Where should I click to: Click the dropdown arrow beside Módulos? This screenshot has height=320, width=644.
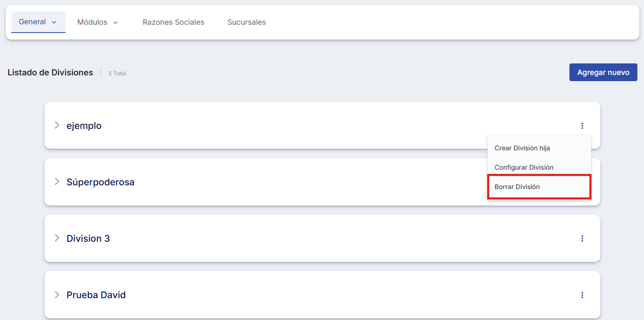(116, 23)
